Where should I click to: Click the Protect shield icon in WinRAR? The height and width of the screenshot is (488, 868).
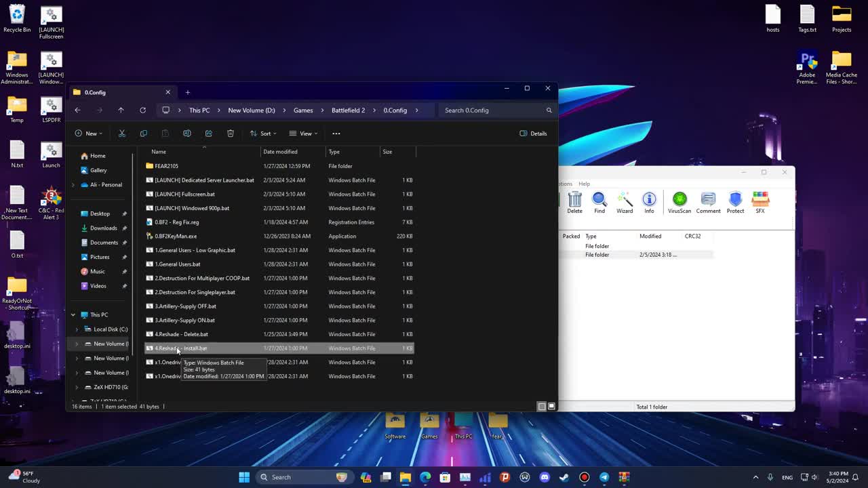[x=735, y=203]
